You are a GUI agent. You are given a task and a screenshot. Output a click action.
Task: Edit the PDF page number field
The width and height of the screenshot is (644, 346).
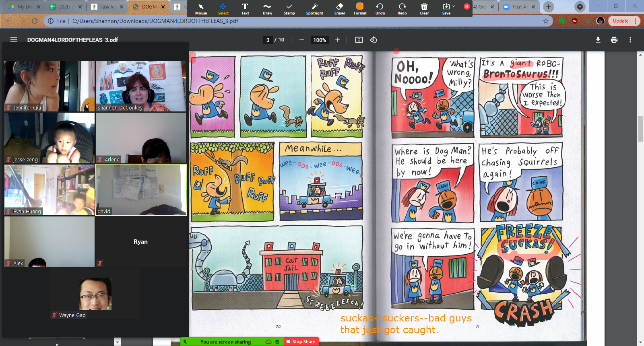pyautogui.click(x=268, y=40)
